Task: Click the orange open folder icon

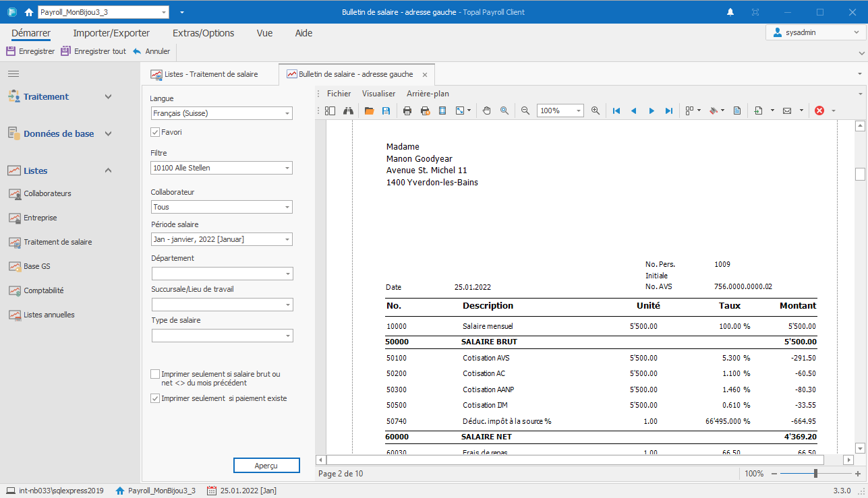Action: coord(369,111)
